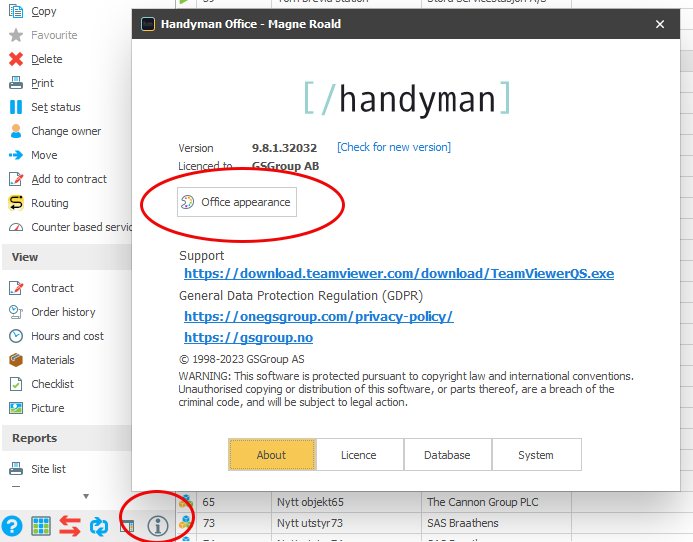693x542 pixels.
Task: Click the Move arrow icon
Action: pos(16,155)
